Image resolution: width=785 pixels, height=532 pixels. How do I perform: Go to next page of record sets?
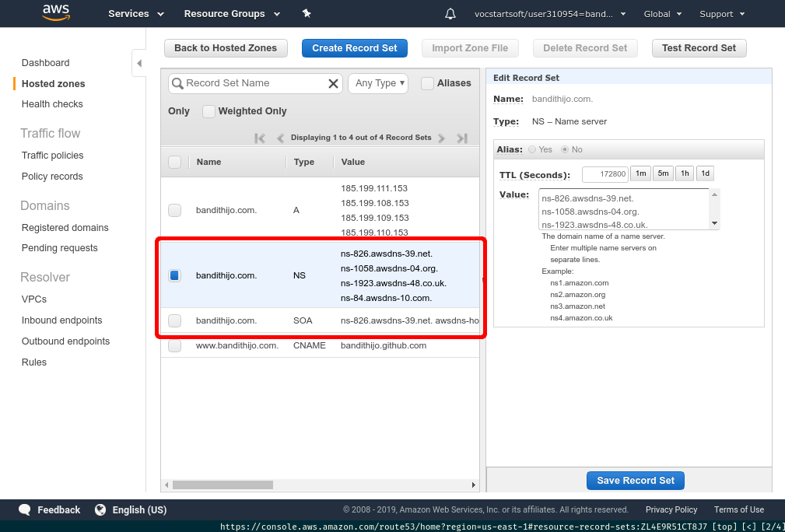pos(441,138)
